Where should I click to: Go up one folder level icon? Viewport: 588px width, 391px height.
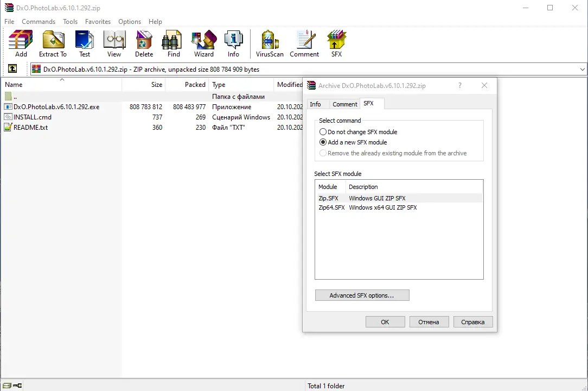pos(12,69)
